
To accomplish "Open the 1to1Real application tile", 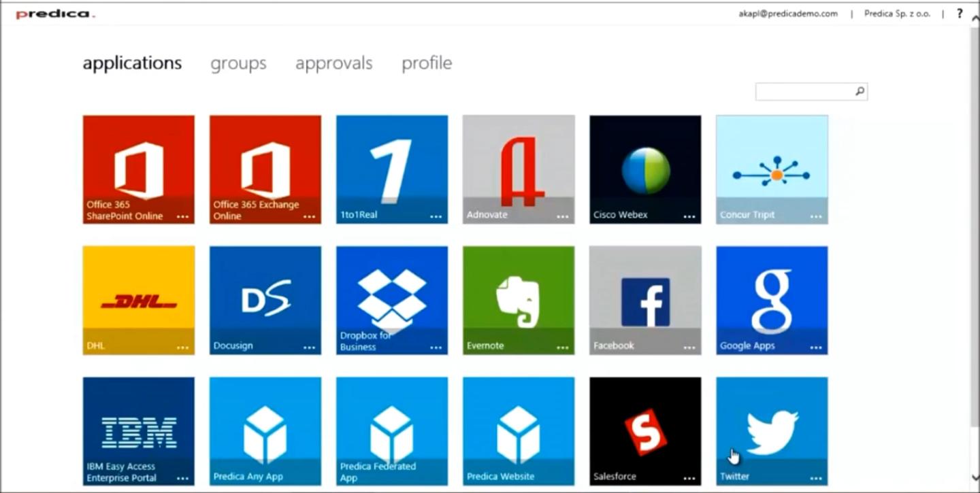I will [392, 169].
